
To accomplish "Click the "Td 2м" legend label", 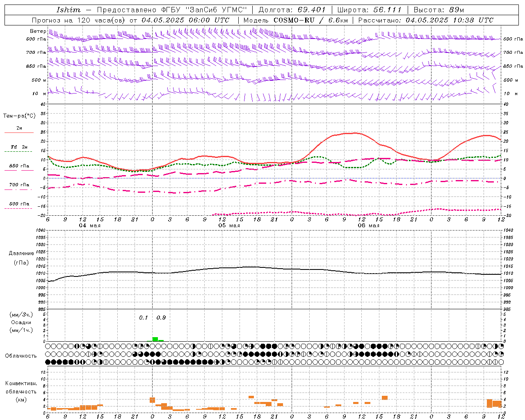I will point(19,147).
